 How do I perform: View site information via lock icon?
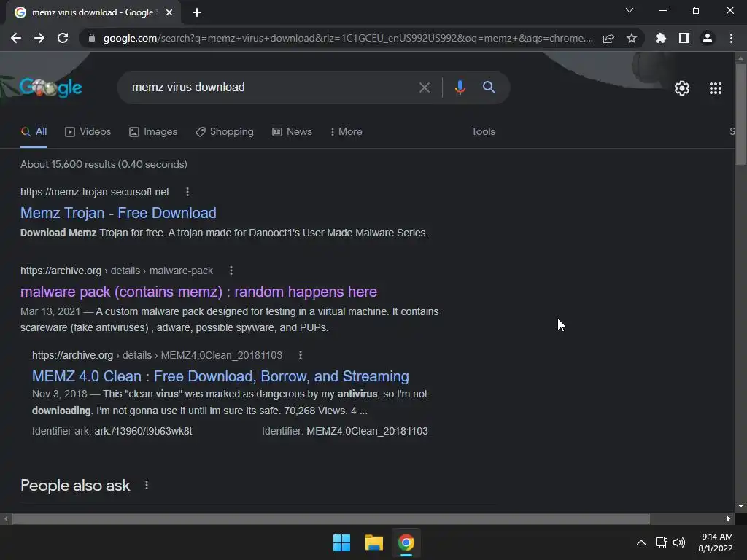click(92, 38)
